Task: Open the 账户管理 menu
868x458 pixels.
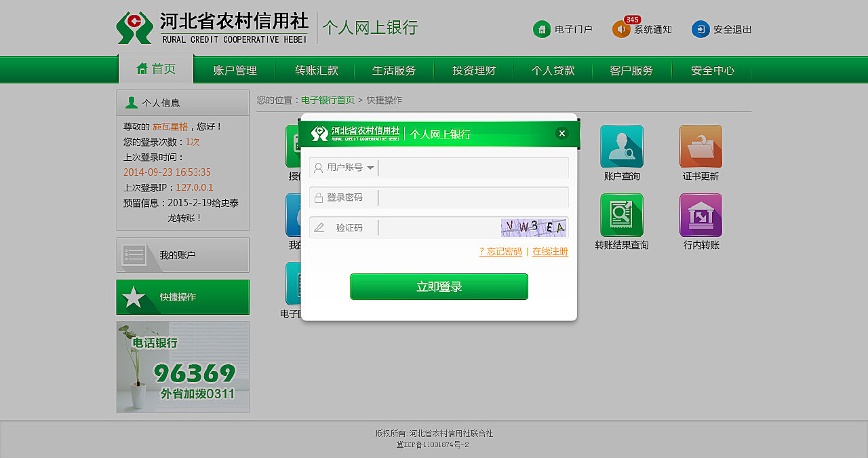Action: [x=235, y=71]
